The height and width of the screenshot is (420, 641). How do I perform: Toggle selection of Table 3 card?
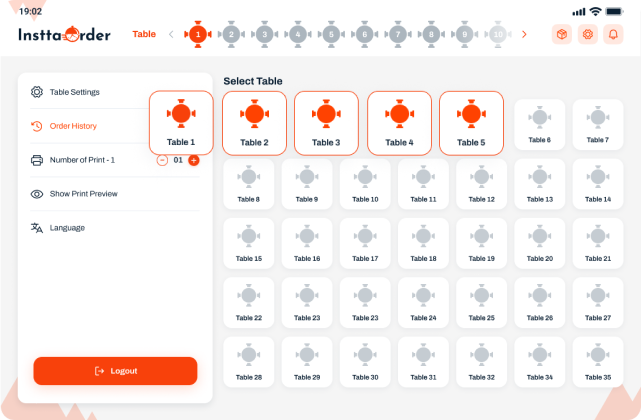pyautogui.click(x=326, y=122)
